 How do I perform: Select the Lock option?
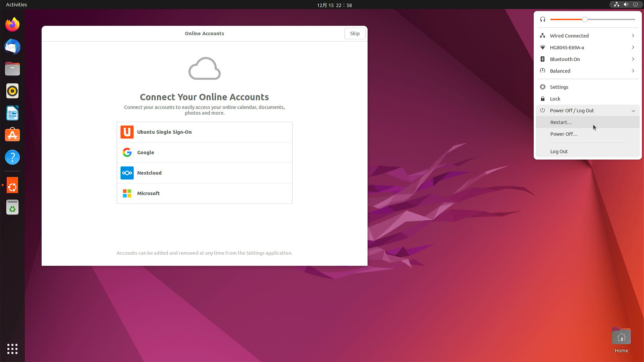[555, 99]
